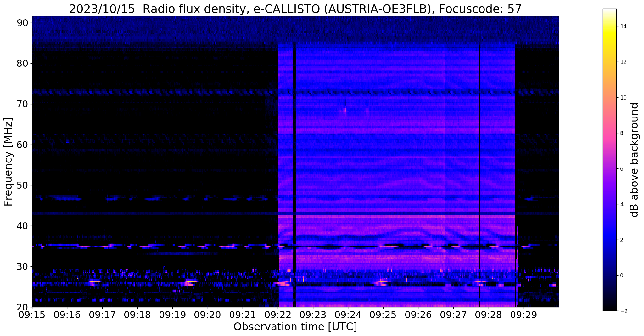
Task: Click the 09:17 time tick label
Action: click(x=102, y=315)
